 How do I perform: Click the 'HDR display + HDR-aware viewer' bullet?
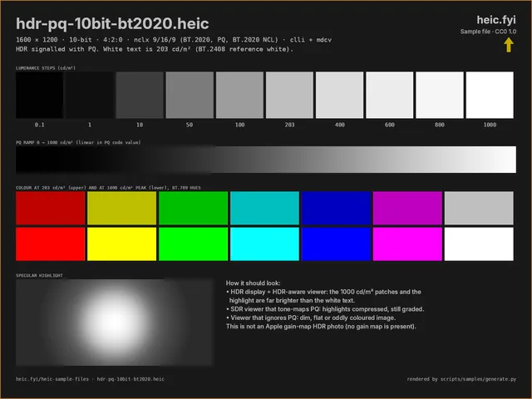coord(323,296)
